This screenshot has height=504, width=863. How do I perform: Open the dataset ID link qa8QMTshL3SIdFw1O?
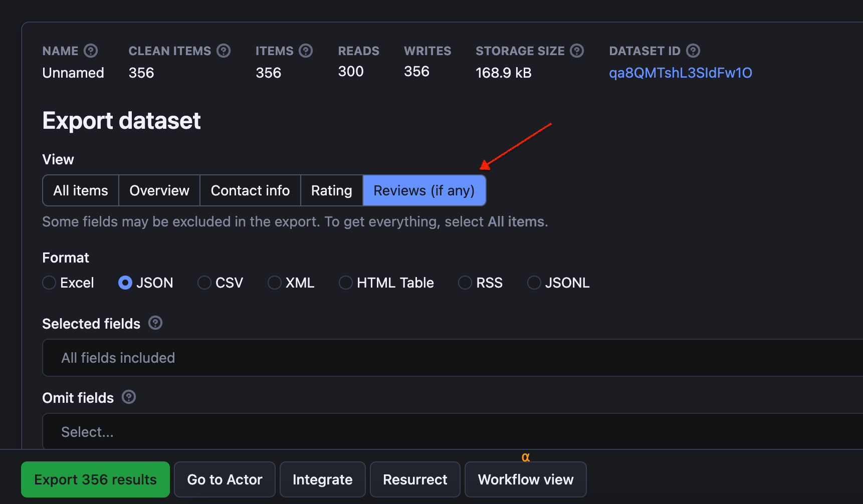coord(681,73)
